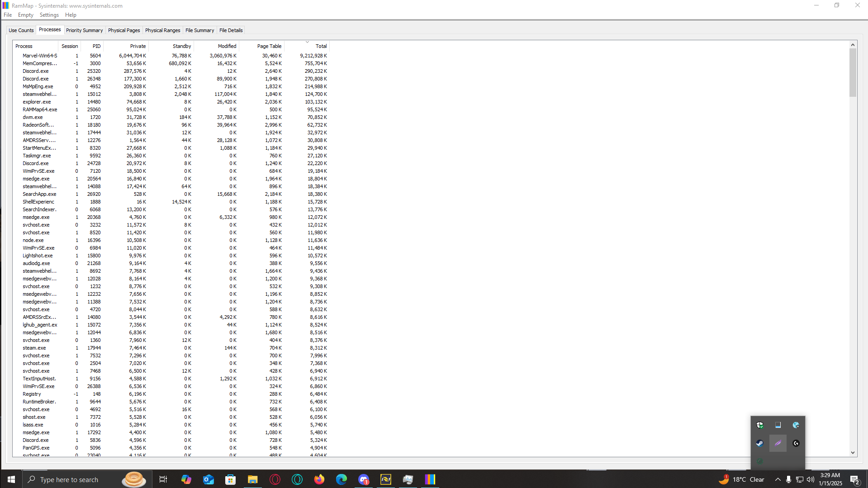Open Firefox from the taskbar

tap(319, 479)
